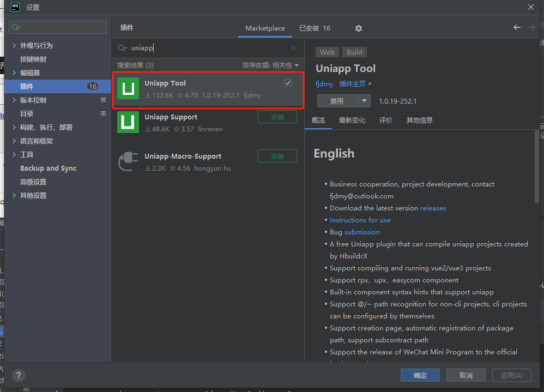Click the Uniapp-Macro-Support plug icon

pyautogui.click(x=128, y=161)
